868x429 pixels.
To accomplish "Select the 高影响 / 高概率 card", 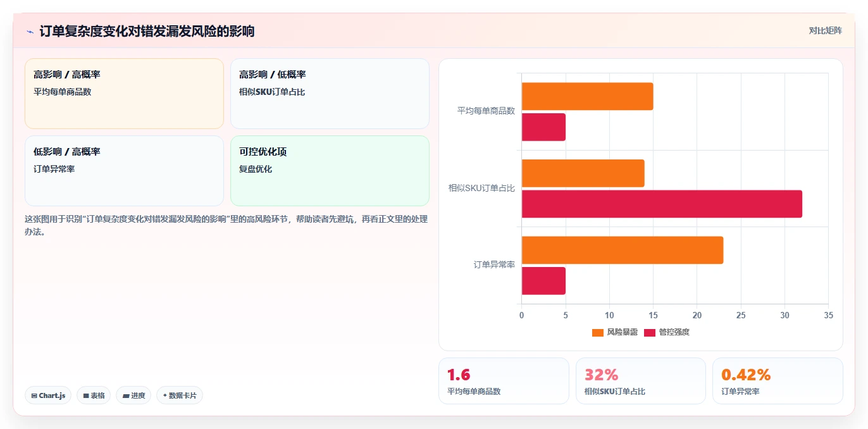I will pyautogui.click(x=124, y=94).
